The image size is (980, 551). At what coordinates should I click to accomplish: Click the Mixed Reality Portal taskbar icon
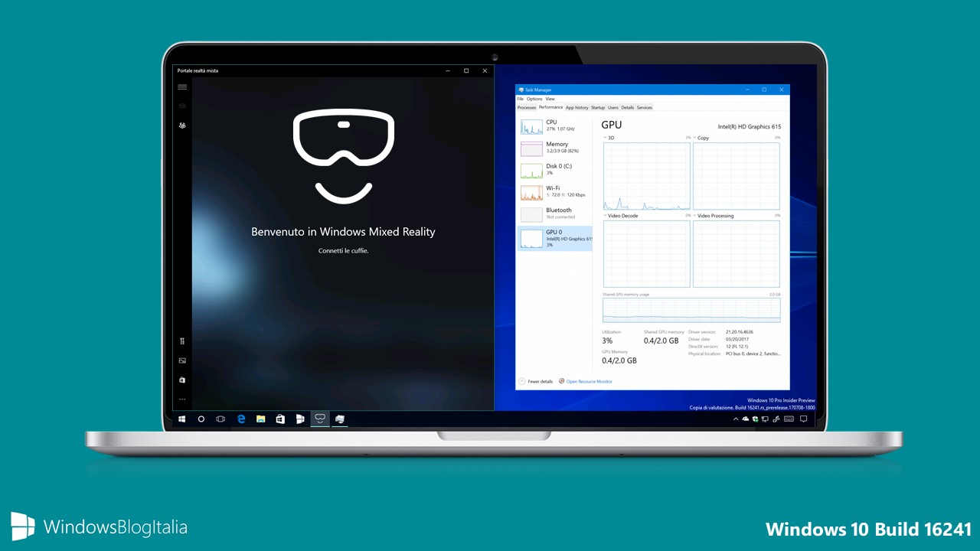(320, 419)
